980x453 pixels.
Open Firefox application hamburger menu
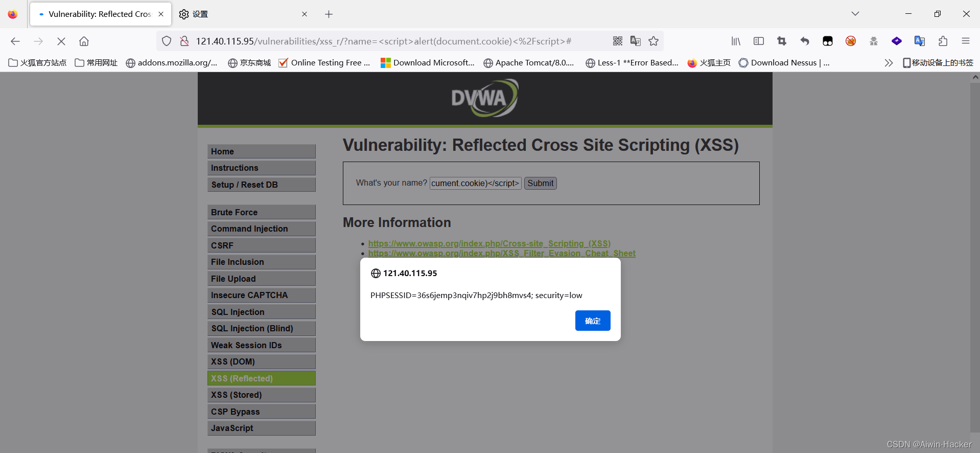[966, 41]
